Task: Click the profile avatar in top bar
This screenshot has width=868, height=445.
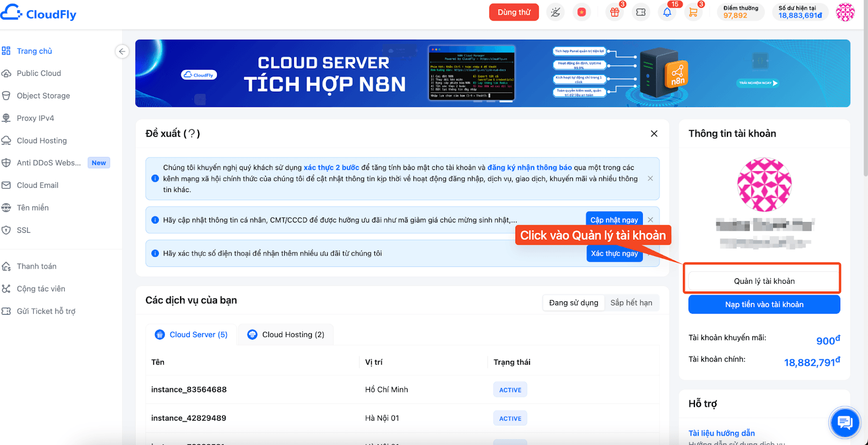Action: point(845,12)
